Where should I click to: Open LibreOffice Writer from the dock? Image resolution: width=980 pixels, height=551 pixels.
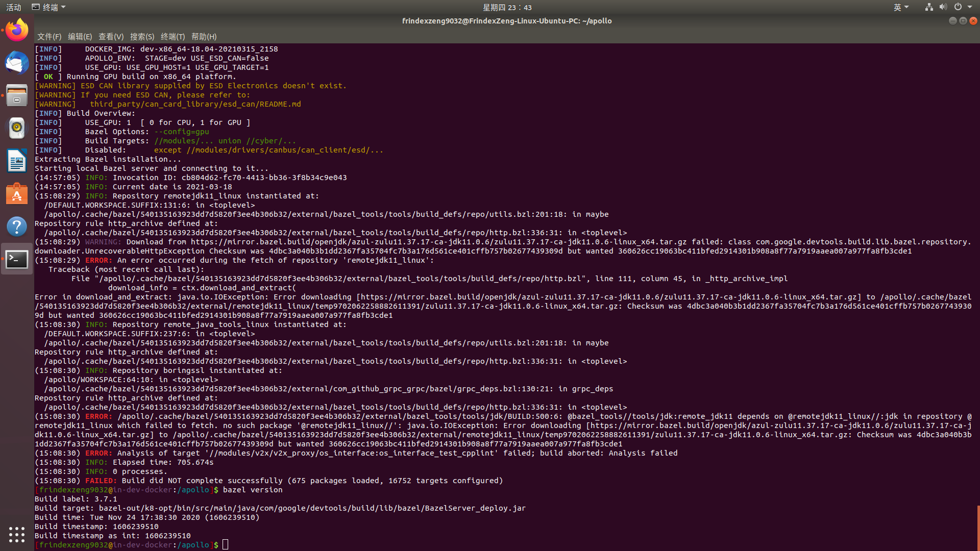pyautogui.click(x=17, y=161)
